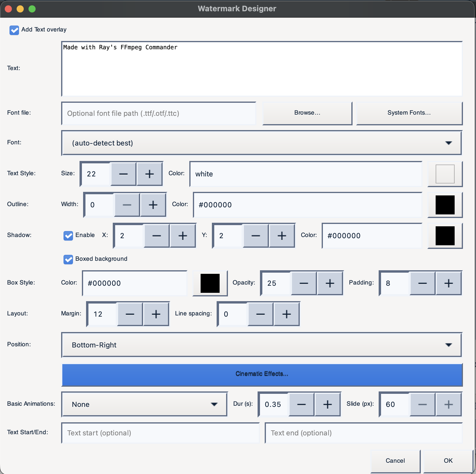Pick the white text color swatch
Viewport: 476px width, 474px height.
coord(445,174)
